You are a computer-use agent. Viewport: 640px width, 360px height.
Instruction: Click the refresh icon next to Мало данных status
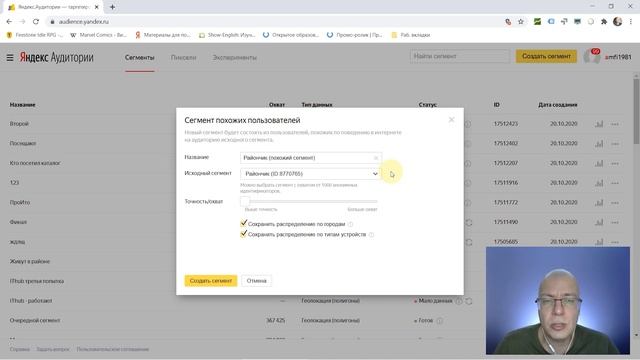pos(469,301)
